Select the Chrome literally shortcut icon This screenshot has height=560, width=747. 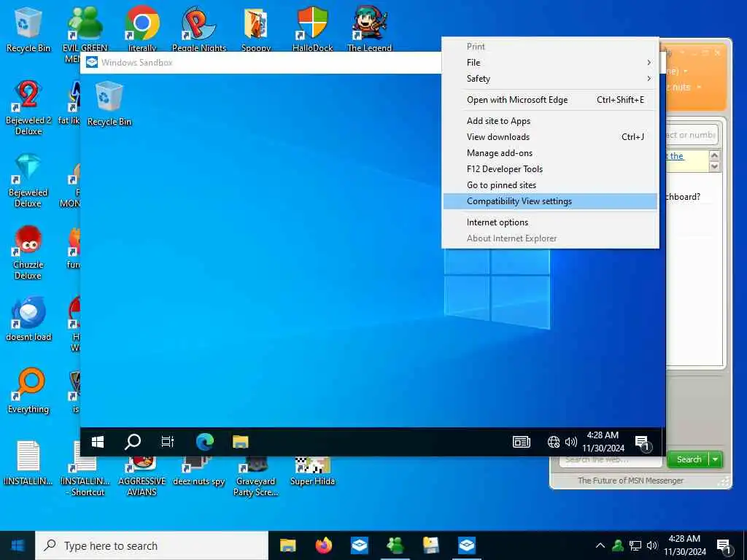point(142,29)
